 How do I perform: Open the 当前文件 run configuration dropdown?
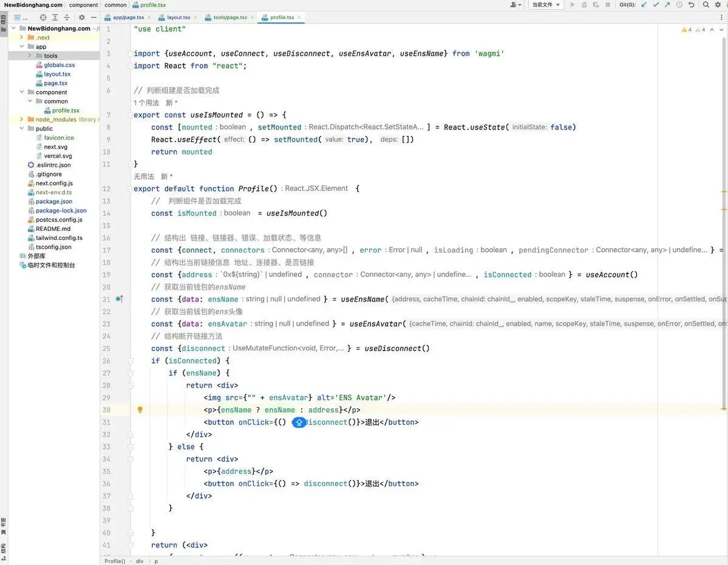tap(545, 5)
